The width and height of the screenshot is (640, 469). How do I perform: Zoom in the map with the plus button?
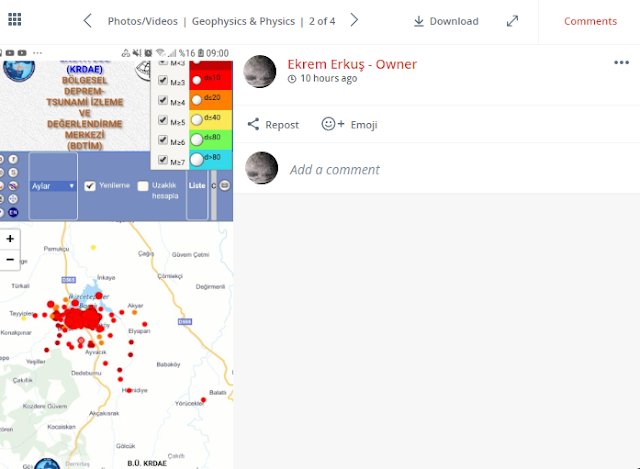pyautogui.click(x=10, y=239)
